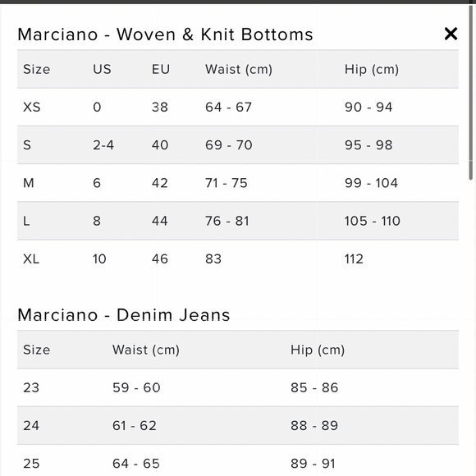Select the S size row US value 2-4

[103, 145]
